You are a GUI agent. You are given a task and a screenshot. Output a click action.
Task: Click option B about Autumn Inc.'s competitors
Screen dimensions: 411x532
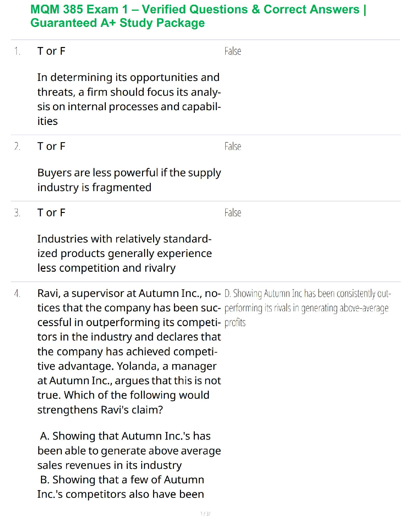(x=122, y=487)
